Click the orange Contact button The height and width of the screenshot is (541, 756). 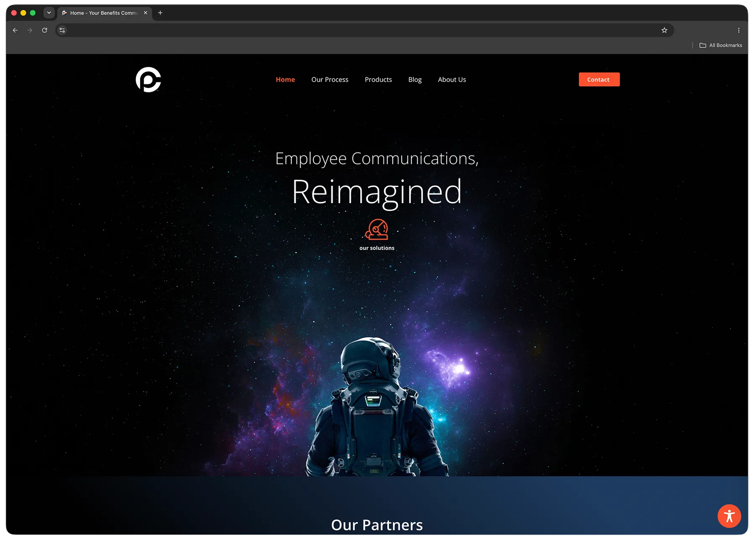pos(599,79)
